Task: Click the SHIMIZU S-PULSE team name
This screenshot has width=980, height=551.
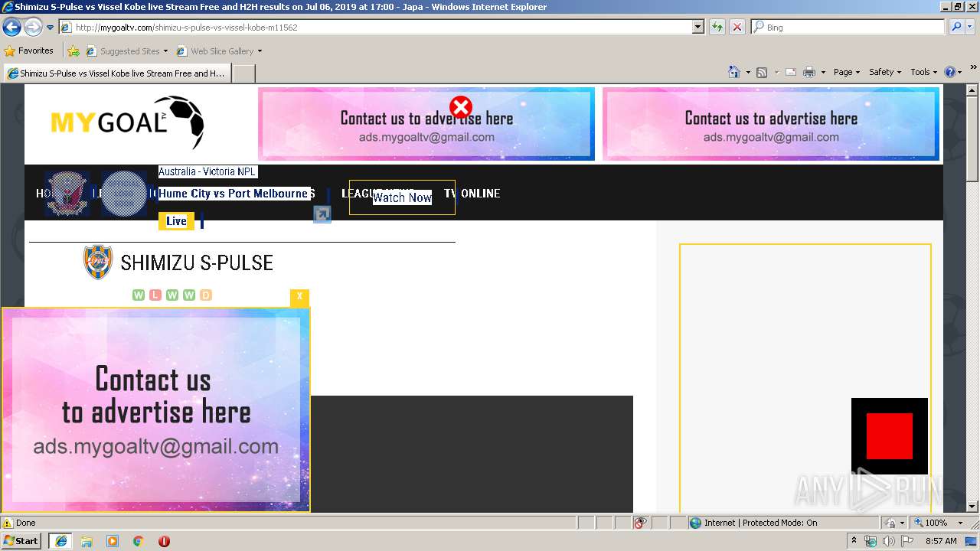Action: pos(197,263)
